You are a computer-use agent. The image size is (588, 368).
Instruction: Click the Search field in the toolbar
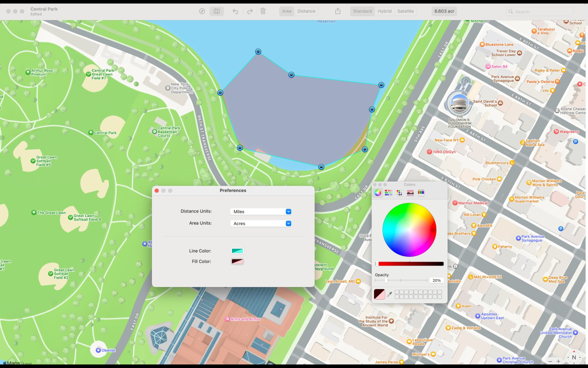(540, 11)
